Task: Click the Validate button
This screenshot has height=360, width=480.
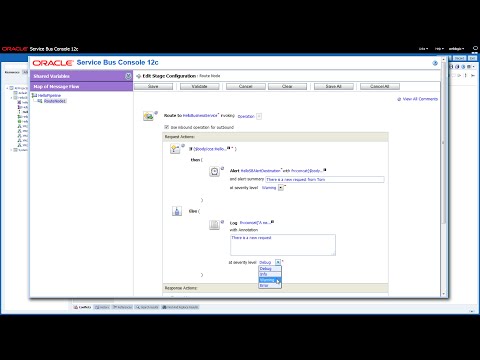Action: (x=200, y=86)
